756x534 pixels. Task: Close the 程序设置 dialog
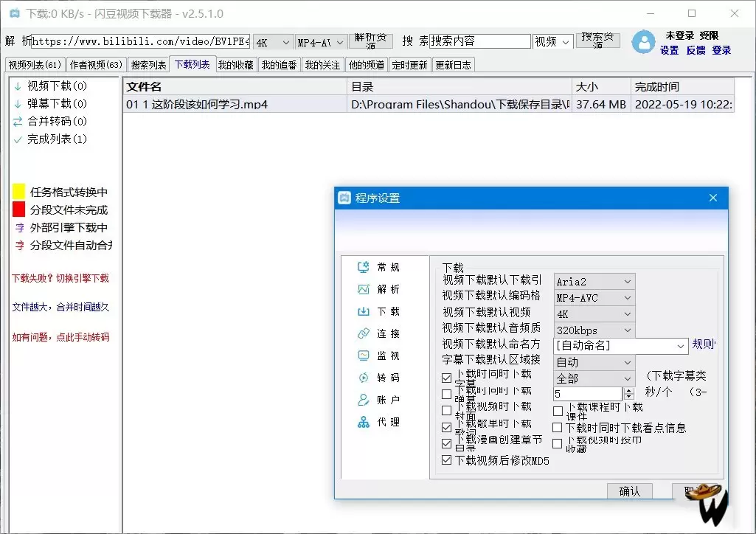(713, 198)
